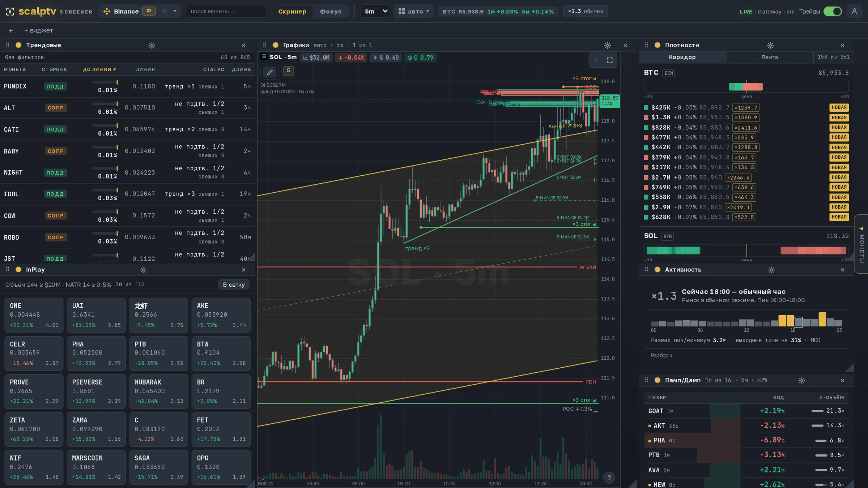Open settings gear of InPlay panel

click(143, 270)
